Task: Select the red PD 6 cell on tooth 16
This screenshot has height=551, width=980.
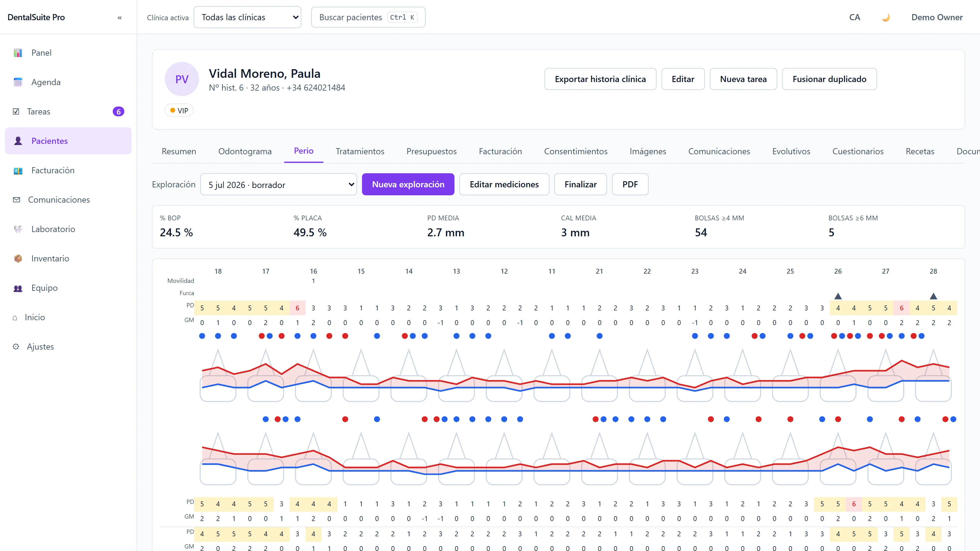Action: pos(297,308)
